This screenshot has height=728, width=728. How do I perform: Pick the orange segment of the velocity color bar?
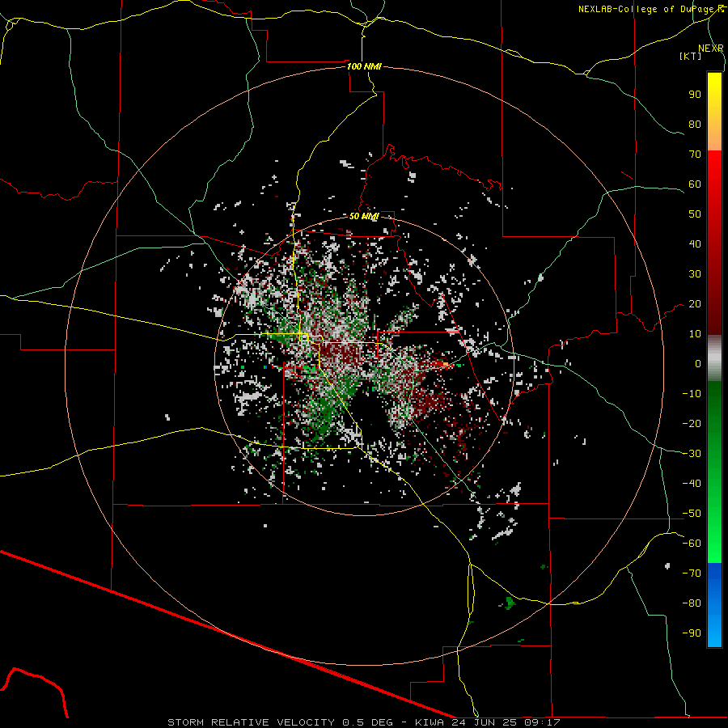[714, 134]
